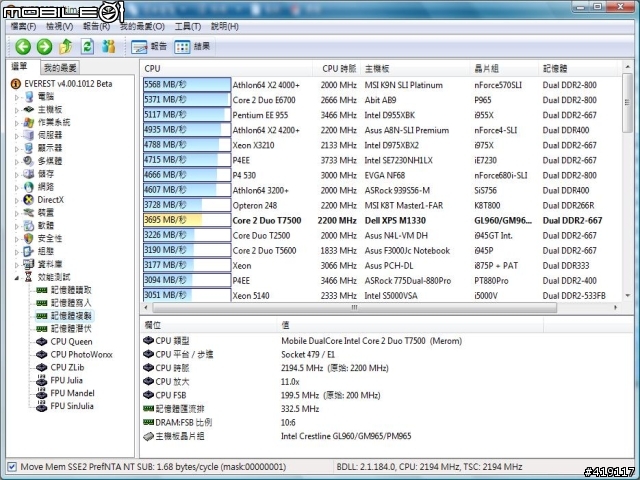Image resolution: width=640 pixels, height=480 pixels.
Task: Sort by the CPU 時脈 column header
Action: point(336,69)
